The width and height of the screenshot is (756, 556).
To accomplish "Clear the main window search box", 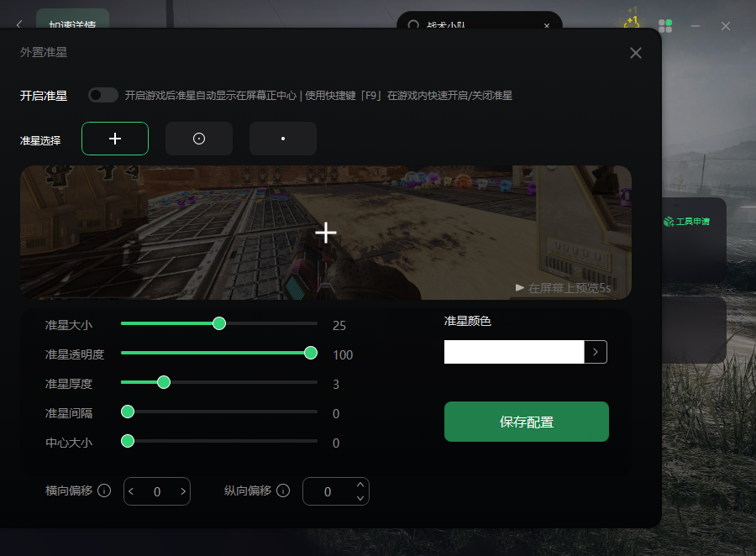I will tap(547, 25).
